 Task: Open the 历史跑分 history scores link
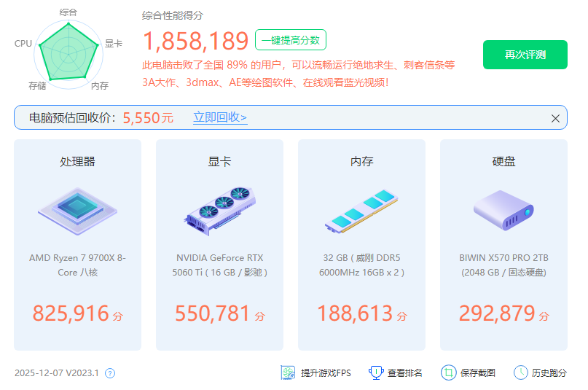click(x=549, y=373)
